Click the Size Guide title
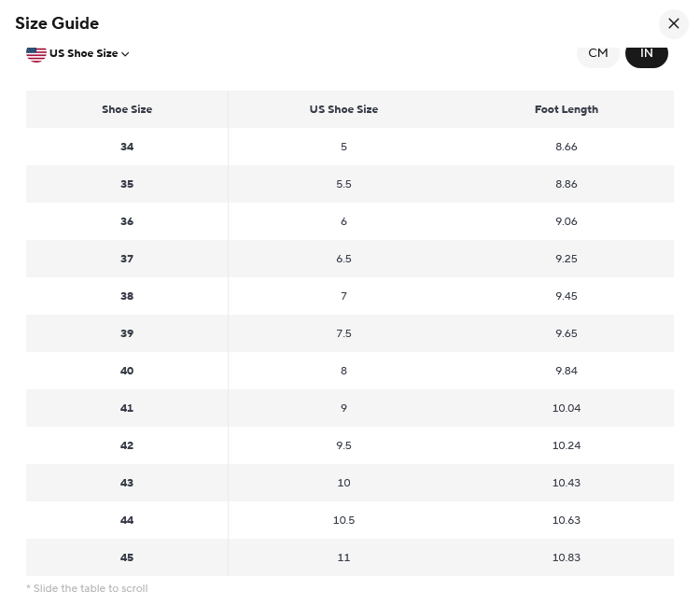Viewport: 700px width, 606px height. coord(57,23)
